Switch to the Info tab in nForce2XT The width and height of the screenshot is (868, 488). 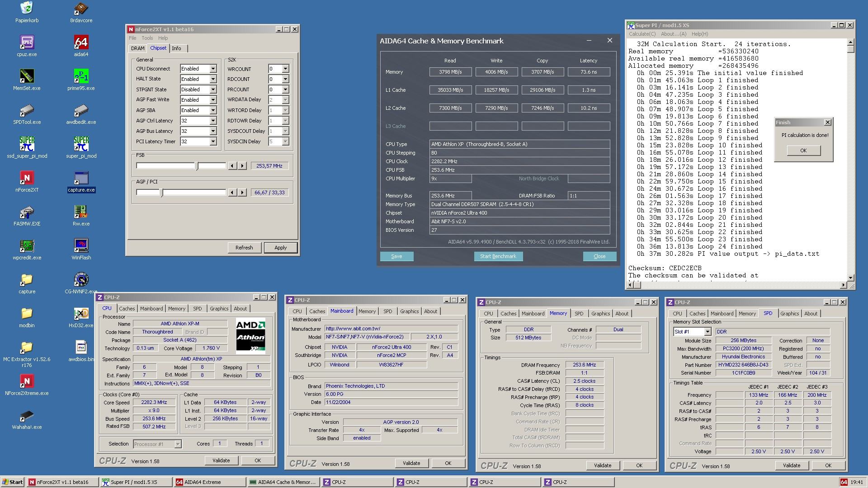coord(176,48)
